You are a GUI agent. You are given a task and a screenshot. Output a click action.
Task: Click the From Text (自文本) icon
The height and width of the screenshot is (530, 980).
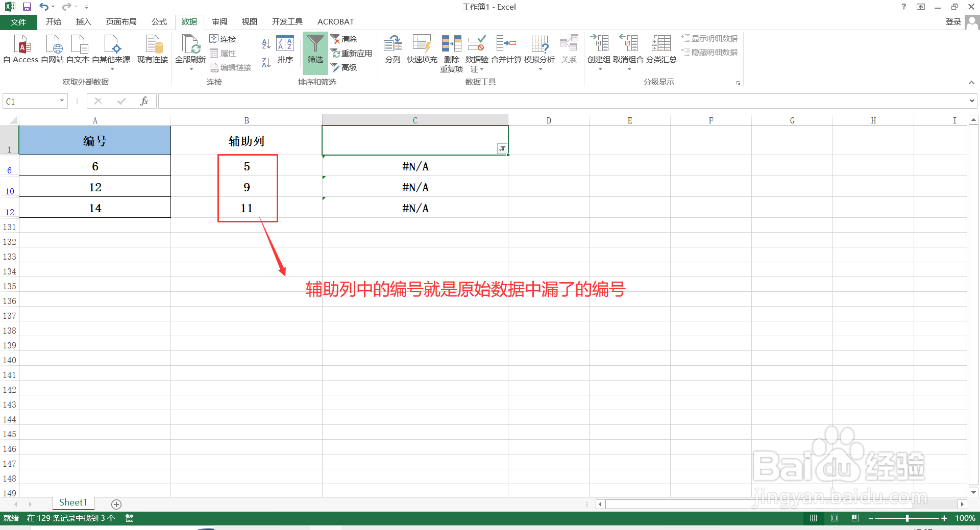(x=78, y=49)
